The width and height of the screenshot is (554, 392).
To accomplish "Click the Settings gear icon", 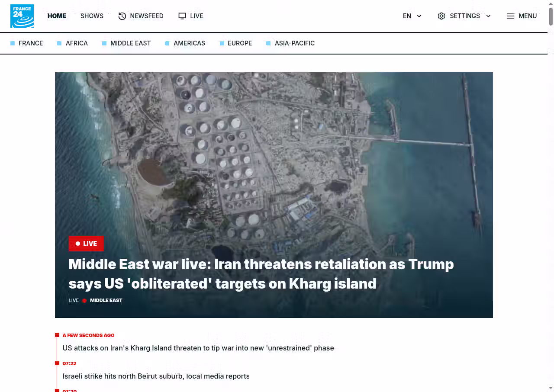I will tap(441, 16).
